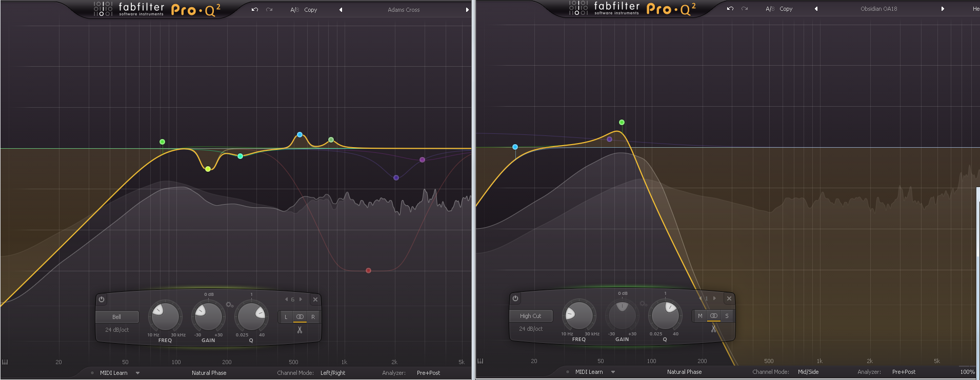Click Copy in the Adams Cross window
The width and height of the screenshot is (980, 380).
(x=311, y=10)
